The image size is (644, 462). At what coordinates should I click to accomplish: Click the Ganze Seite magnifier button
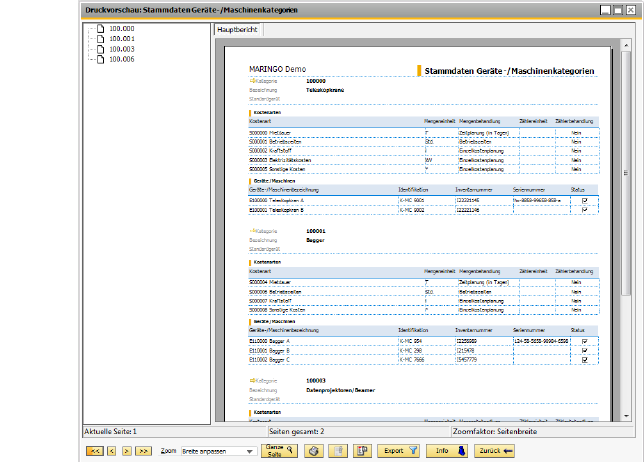(279, 451)
